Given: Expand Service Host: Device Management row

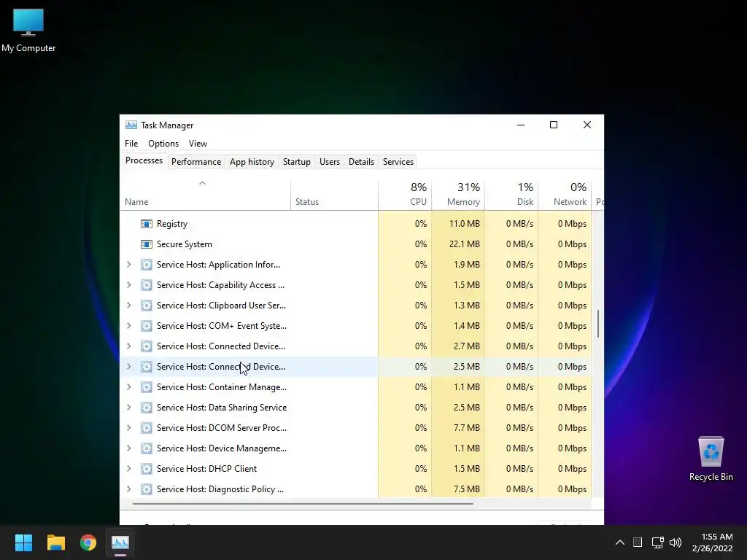Looking at the screenshot, I should [128, 448].
